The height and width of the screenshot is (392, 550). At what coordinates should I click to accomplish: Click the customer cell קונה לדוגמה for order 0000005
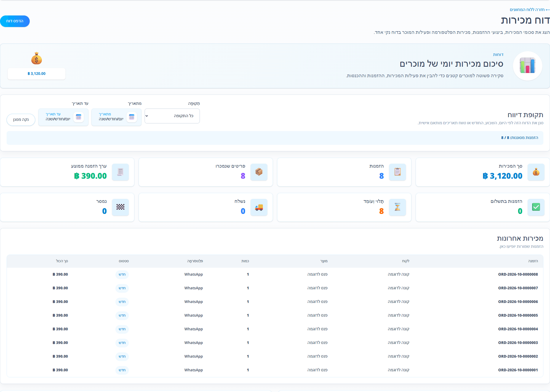[398, 315]
